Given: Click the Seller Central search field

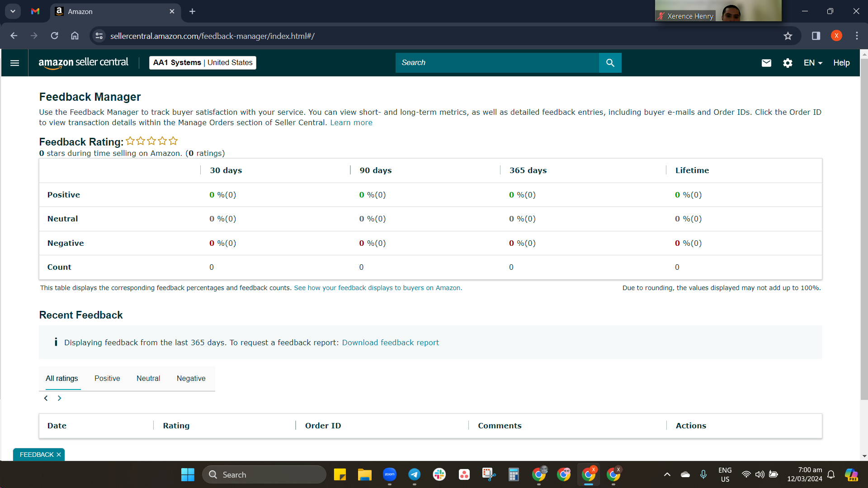Looking at the screenshot, I should coord(497,63).
